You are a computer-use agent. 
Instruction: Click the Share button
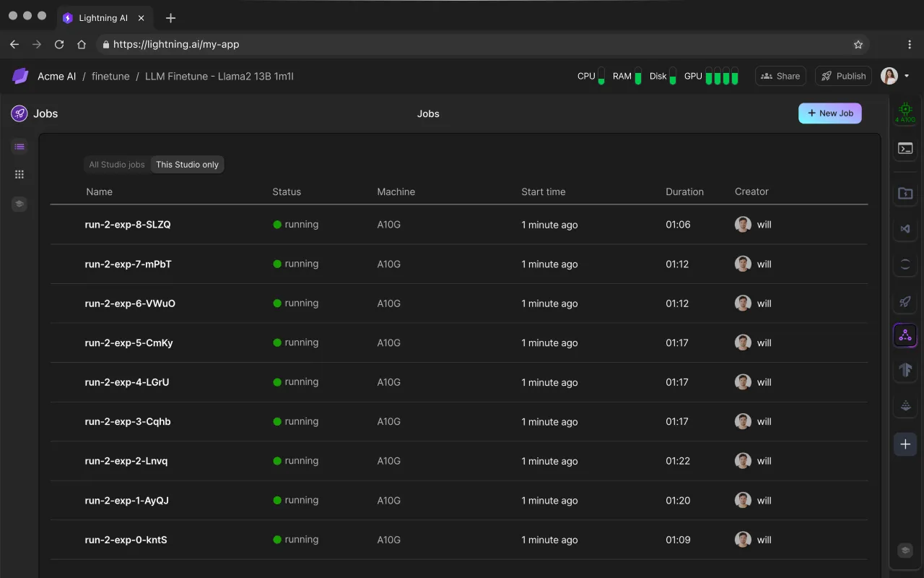pos(780,76)
